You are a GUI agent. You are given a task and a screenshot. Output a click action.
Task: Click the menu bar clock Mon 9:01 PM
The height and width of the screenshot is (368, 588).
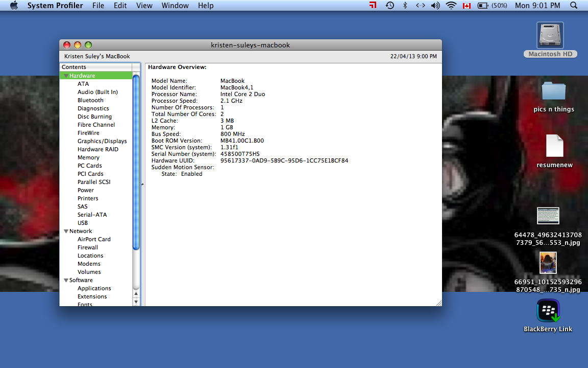[x=537, y=6]
